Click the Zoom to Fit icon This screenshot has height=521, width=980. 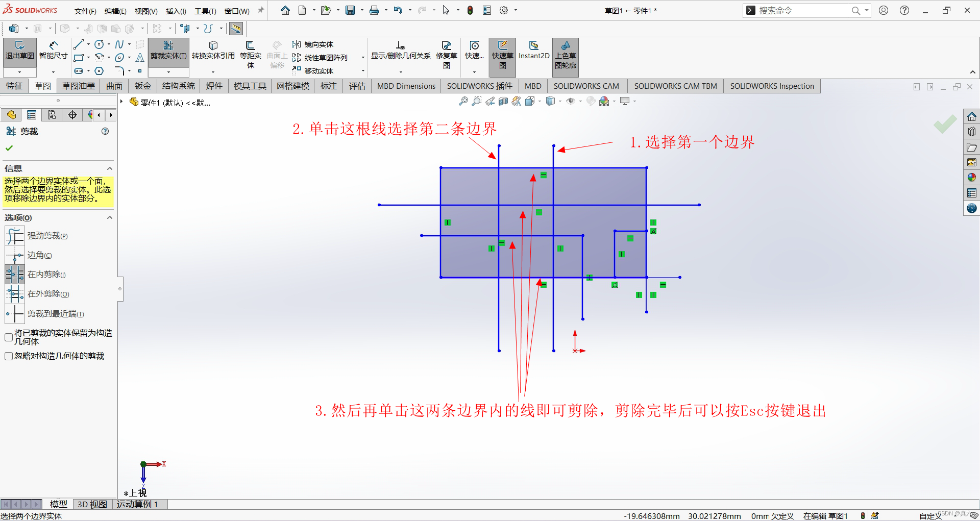pyautogui.click(x=463, y=101)
